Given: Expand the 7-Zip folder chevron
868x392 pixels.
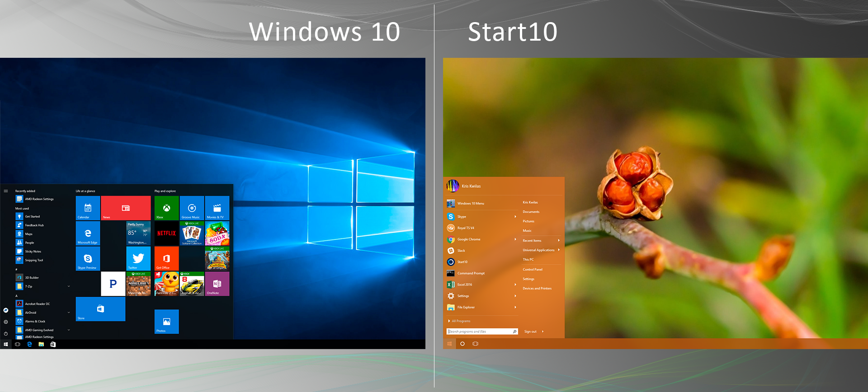Looking at the screenshot, I should (69, 286).
